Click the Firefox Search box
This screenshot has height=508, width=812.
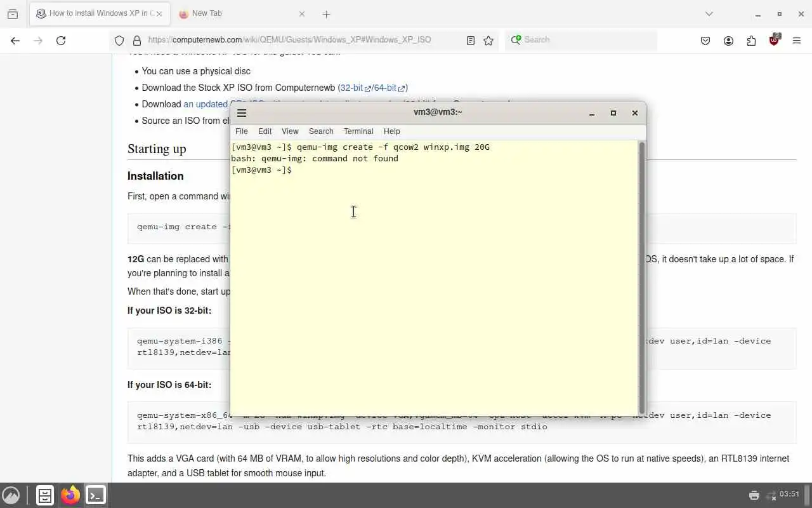click(581, 40)
